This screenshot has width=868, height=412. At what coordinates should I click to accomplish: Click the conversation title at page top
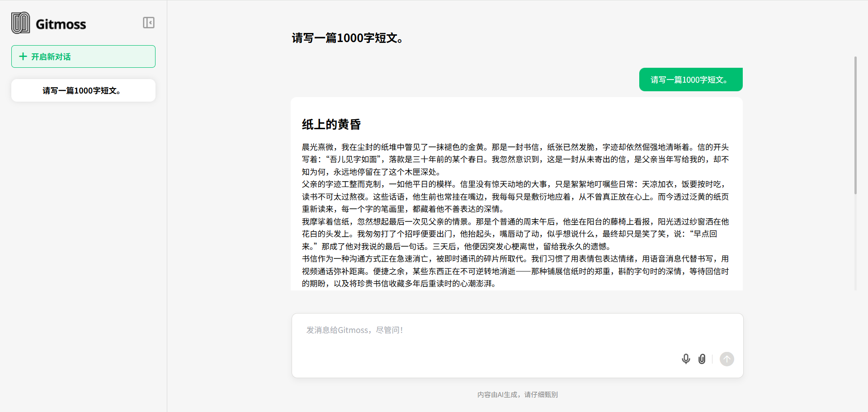click(x=347, y=38)
